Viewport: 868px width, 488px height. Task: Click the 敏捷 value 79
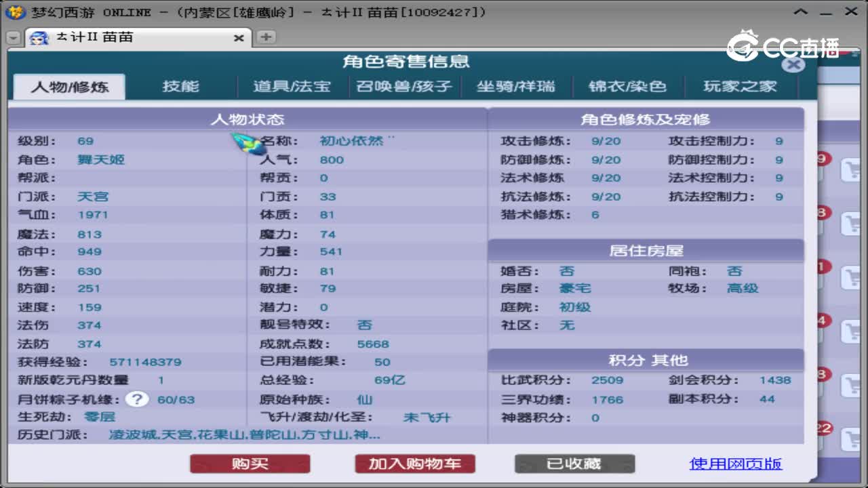click(328, 289)
